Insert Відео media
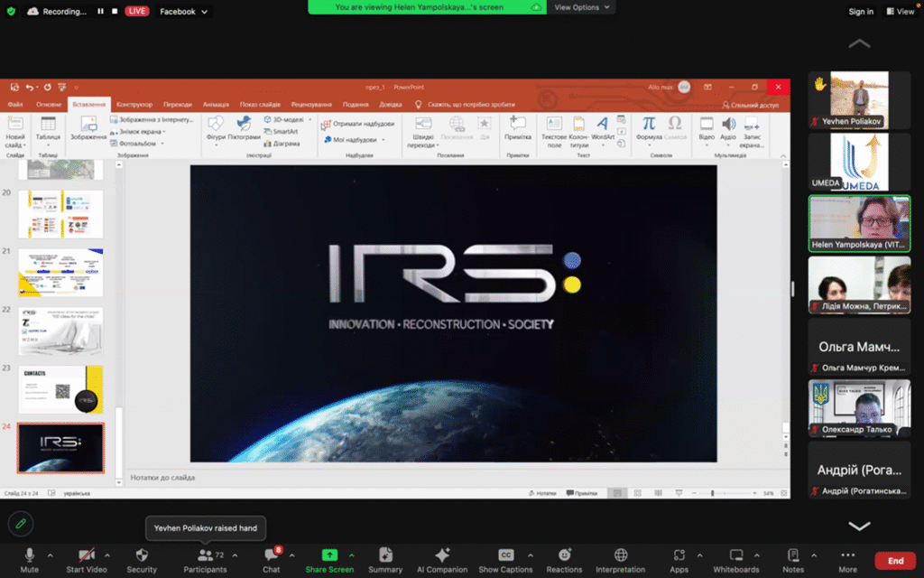Viewport: 924px width, 578px height. point(706,128)
